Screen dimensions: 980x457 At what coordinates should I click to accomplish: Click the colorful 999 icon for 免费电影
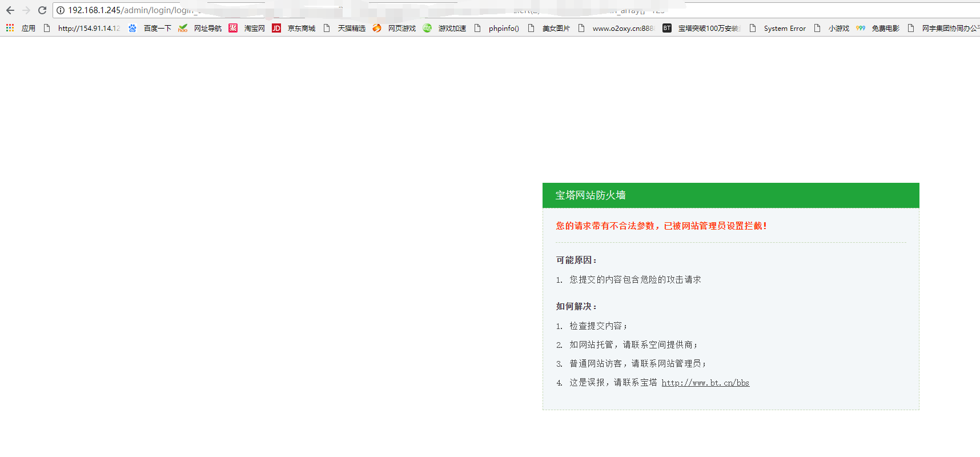pos(861,28)
